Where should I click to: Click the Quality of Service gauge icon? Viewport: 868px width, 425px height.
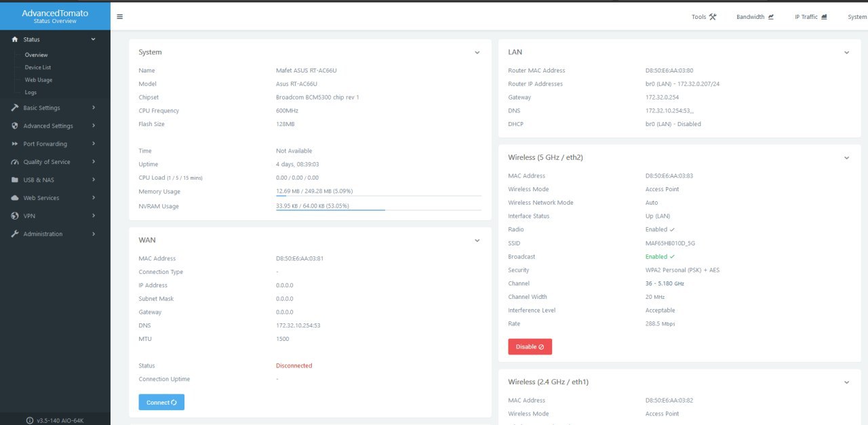15,162
